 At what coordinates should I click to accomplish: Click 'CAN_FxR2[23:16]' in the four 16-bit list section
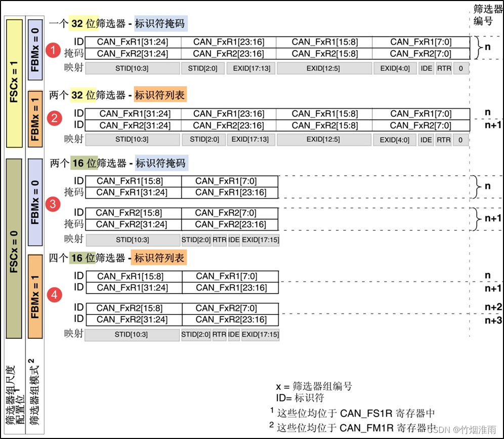(x=231, y=320)
